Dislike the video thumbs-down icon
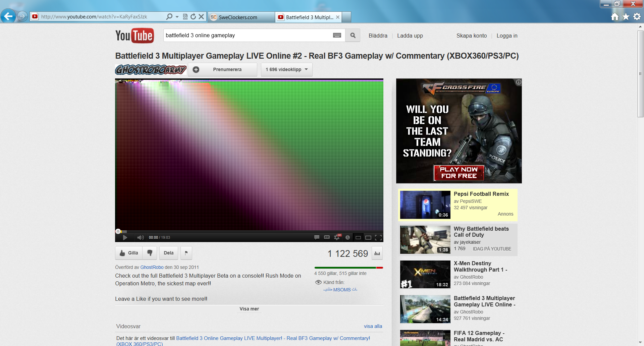The width and height of the screenshot is (644, 346). [x=150, y=253]
